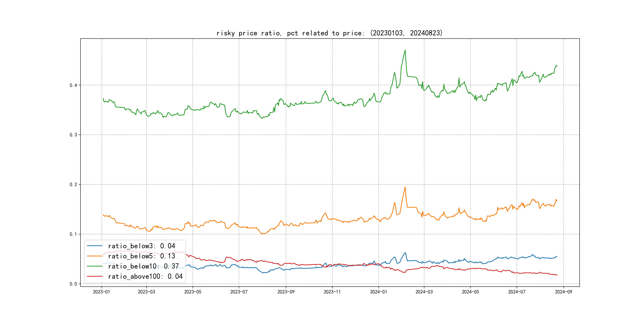
Task: Click the 0.0 y-axis tick label
Action: [73, 284]
